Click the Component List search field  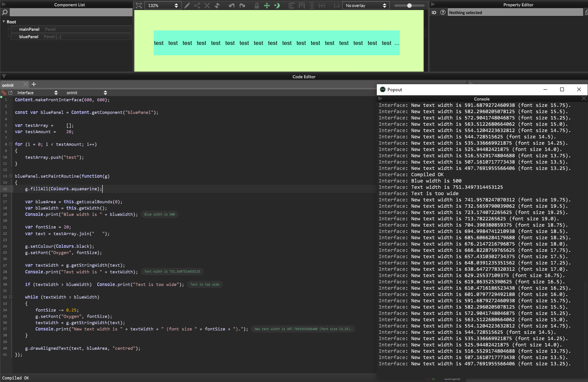click(x=71, y=12)
